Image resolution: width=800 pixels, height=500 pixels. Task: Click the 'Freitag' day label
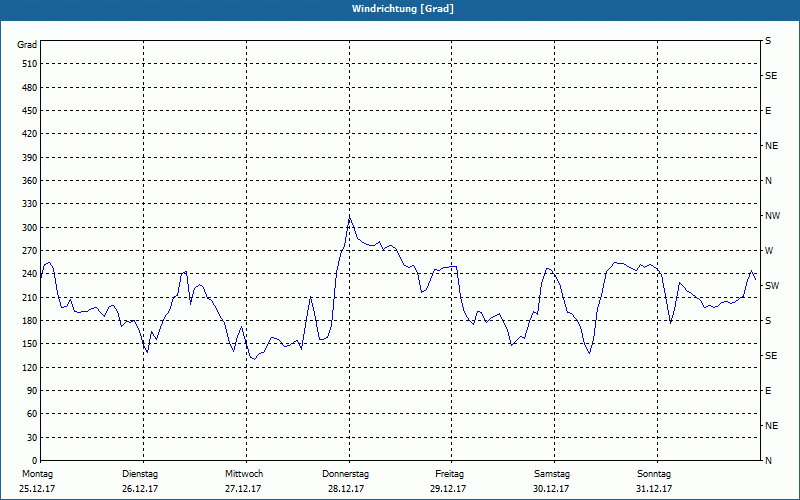(449, 474)
